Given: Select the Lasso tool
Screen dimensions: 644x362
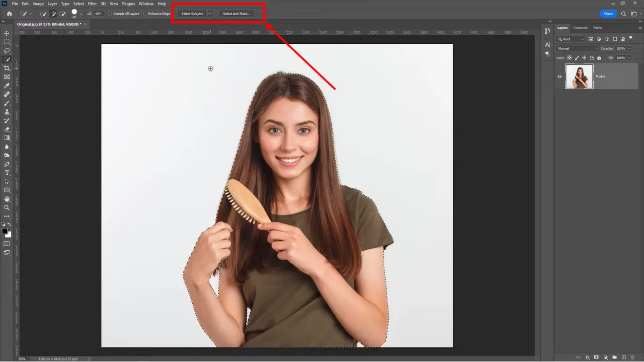Looking at the screenshot, I should [7, 50].
